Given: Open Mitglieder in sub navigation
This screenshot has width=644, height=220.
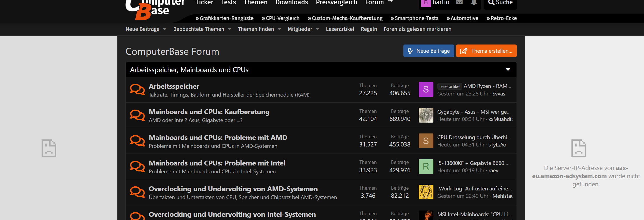Looking at the screenshot, I should [x=300, y=29].
